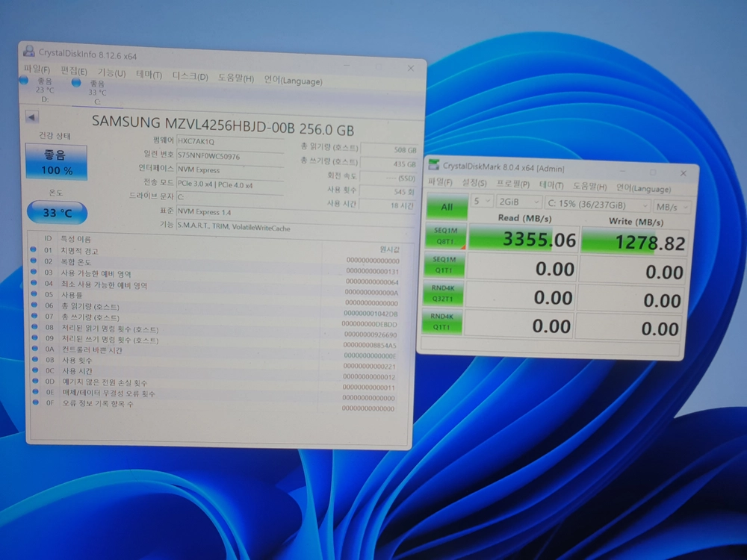The width and height of the screenshot is (747, 560).
Task: Click the status dot of row 0A 컨트롤러 바쁜 시간
Action: click(x=35, y=349)
